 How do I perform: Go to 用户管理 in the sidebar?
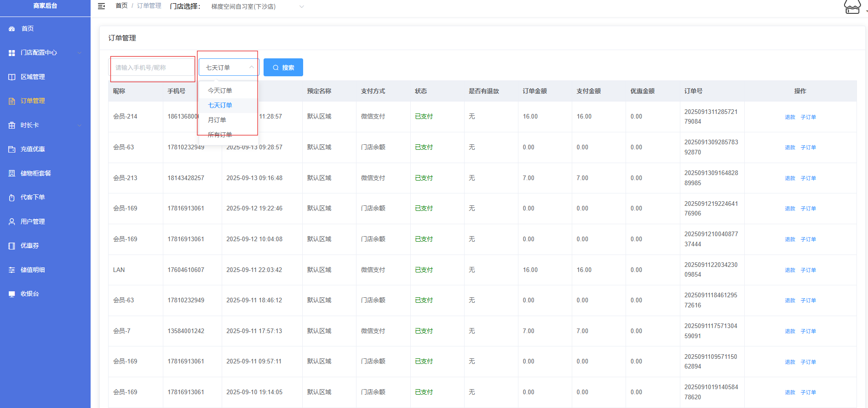pos(33,221)
